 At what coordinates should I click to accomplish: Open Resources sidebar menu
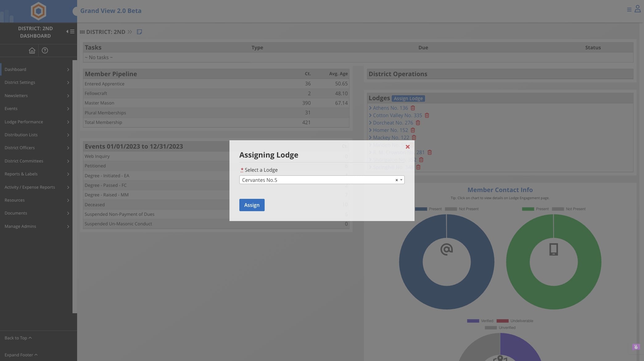36,200
